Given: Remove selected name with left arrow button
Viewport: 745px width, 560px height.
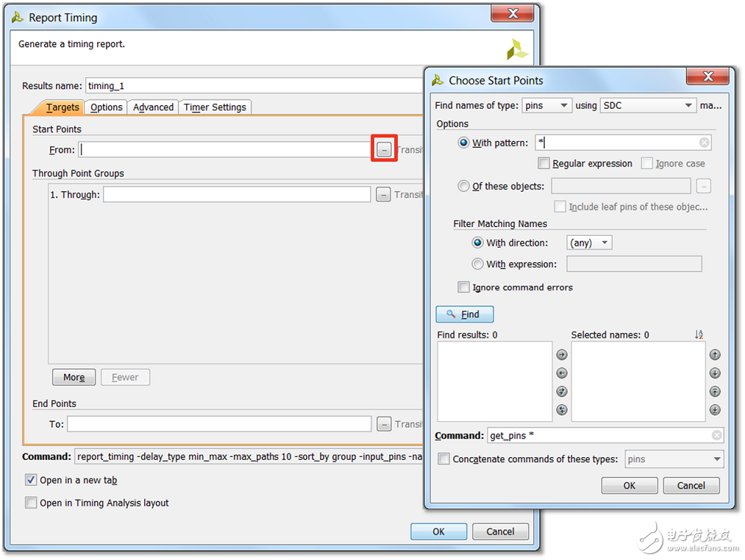Looking at the screenshot, I should point(562,373).
